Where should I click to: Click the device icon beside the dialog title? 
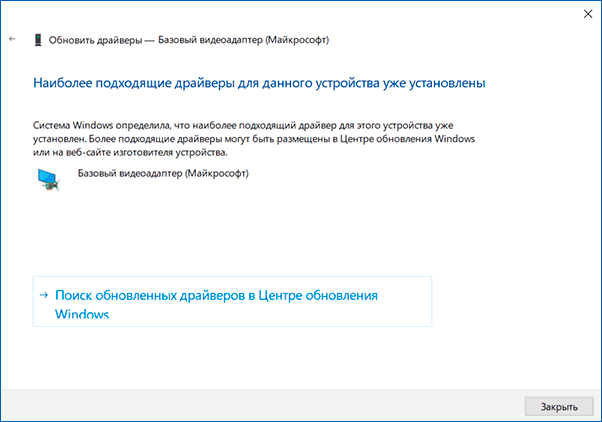38,40
